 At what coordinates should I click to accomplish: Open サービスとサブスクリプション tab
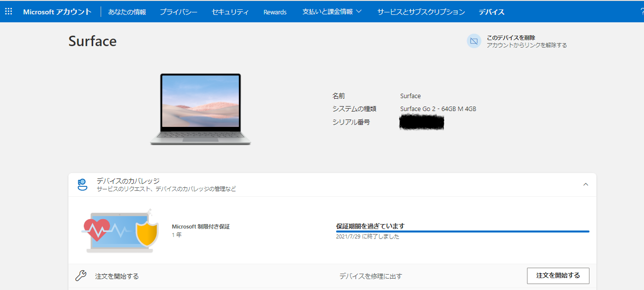tap(421, 12)
